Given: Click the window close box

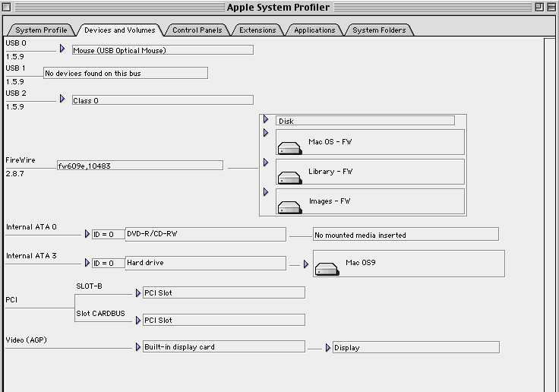Looking at the screenshot, I should pos(6,7).
